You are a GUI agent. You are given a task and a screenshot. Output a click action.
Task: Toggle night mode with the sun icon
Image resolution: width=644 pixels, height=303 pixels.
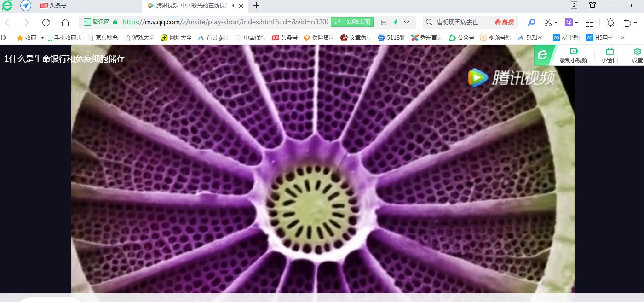coord(610,22)
